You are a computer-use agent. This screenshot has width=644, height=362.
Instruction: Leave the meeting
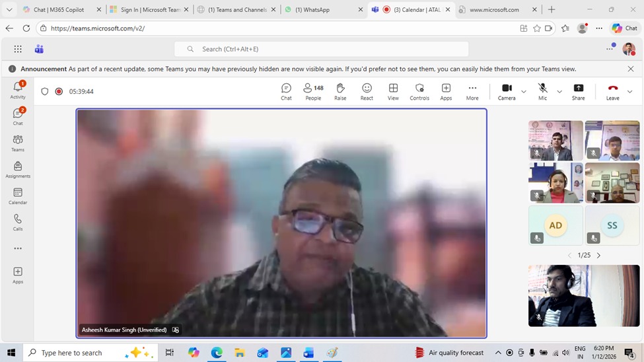tap(612, 91)
